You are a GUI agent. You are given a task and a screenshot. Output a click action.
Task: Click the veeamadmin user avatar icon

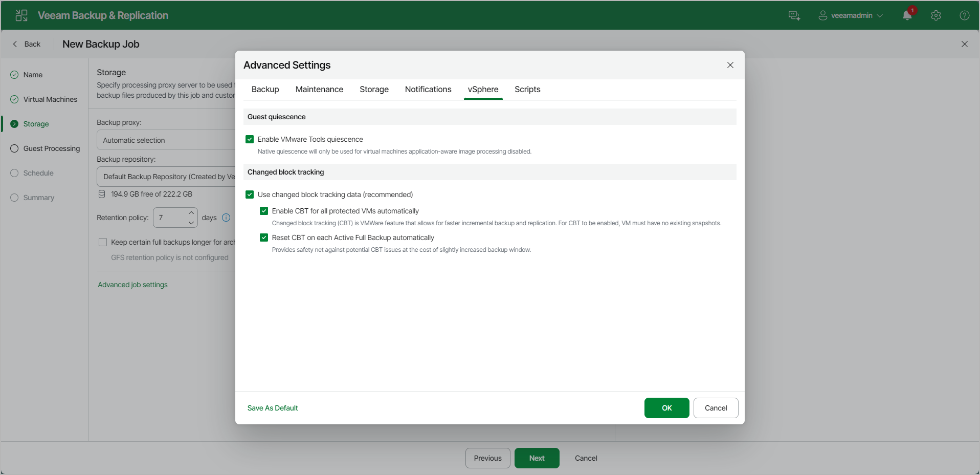click(822, 15)
